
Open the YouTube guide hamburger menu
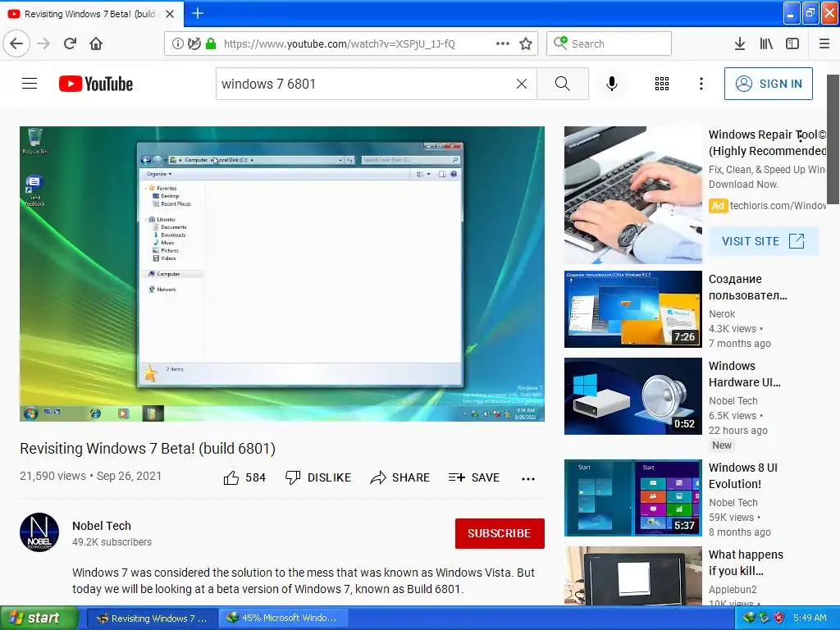(30, 84)
